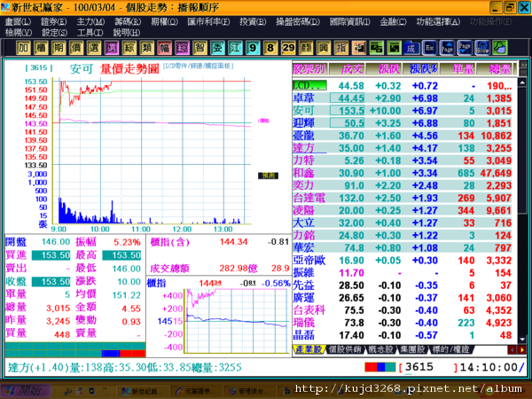Click the Esc toolbar button
The image size is (532, 399).
tap(429, 48)
